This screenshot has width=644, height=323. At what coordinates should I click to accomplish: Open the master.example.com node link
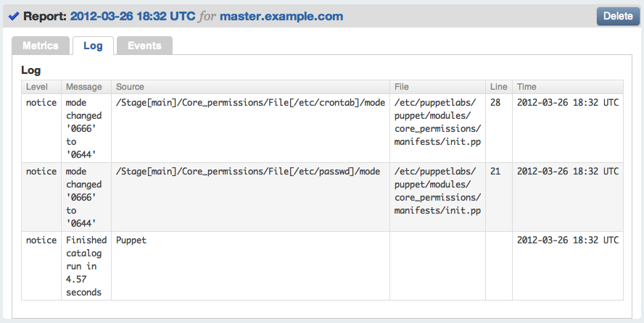(x=281, y=16)
